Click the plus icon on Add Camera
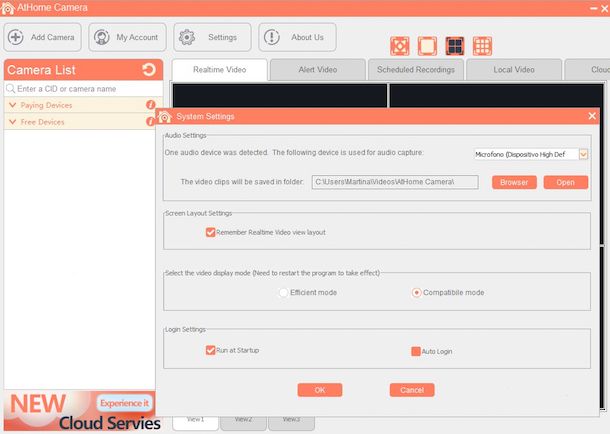The width and height of the screenshot is (610, 434). [x=16, y=37]
